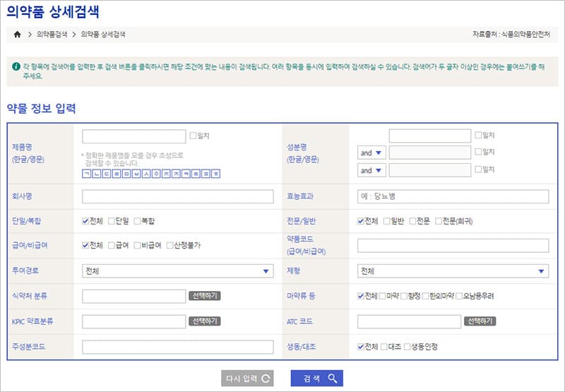Check the 복합 option in 단일/복합
This screenshot has height=392, width=565.
click(x=137, y=221)
